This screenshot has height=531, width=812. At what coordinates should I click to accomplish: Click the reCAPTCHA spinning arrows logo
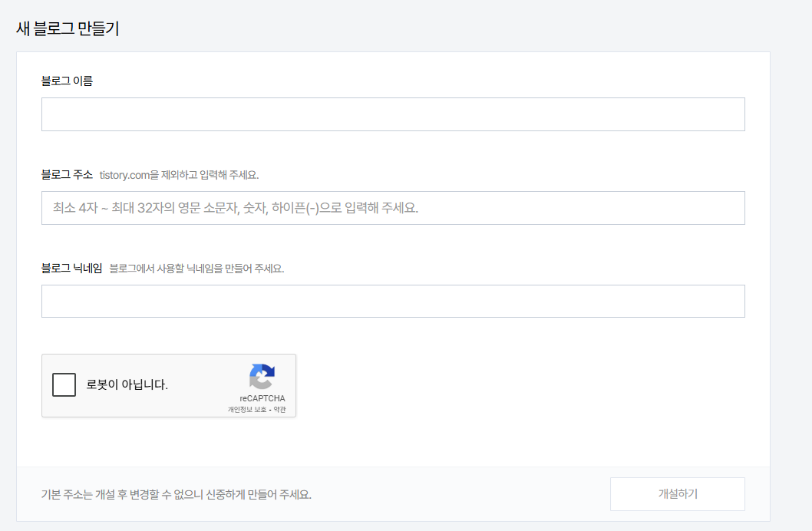[x=262, y=379]
